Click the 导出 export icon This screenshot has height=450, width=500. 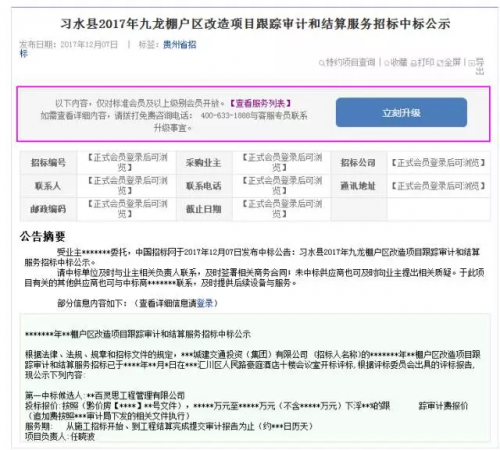coord(472,63)
